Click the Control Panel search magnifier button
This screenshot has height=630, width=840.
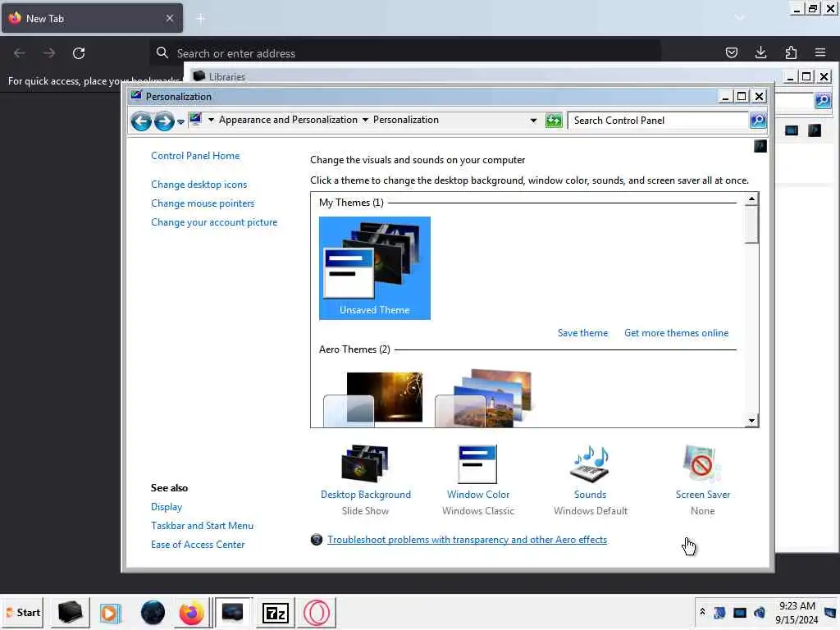tap(757, 121)
